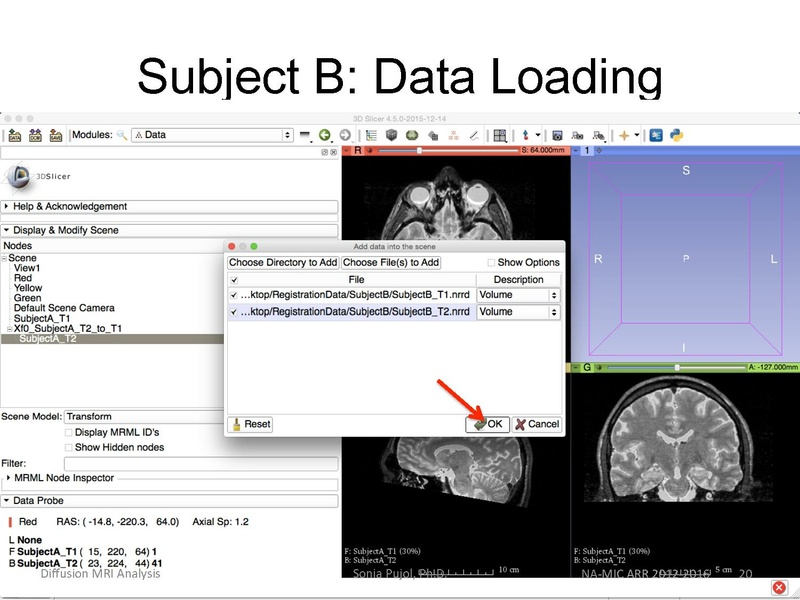Click Choose Directory to Add

[x=283, y=260]
